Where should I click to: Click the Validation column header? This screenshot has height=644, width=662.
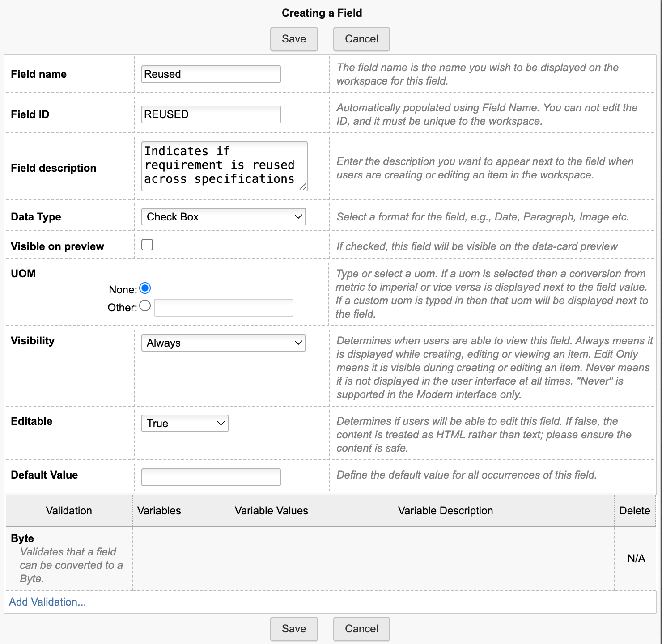coord(69,511)
